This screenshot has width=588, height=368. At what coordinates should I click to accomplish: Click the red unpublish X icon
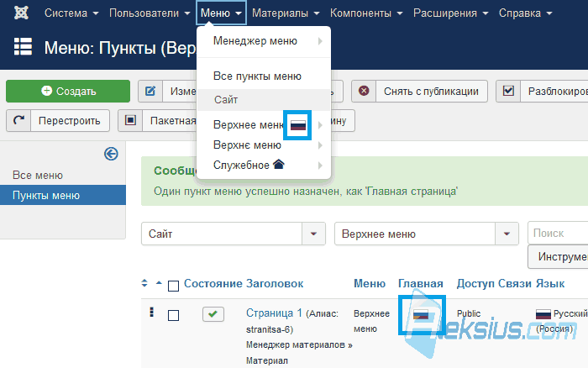coord(364,91)
